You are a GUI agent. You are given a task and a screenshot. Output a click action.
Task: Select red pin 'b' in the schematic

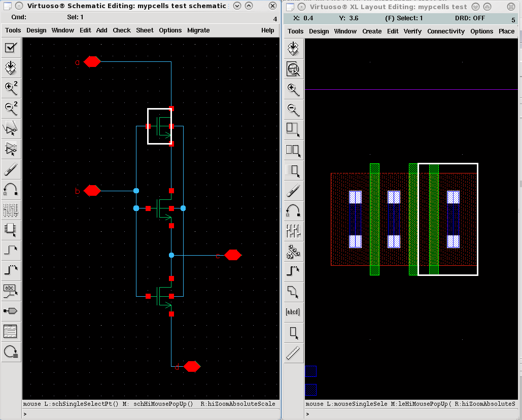(92, 191)
